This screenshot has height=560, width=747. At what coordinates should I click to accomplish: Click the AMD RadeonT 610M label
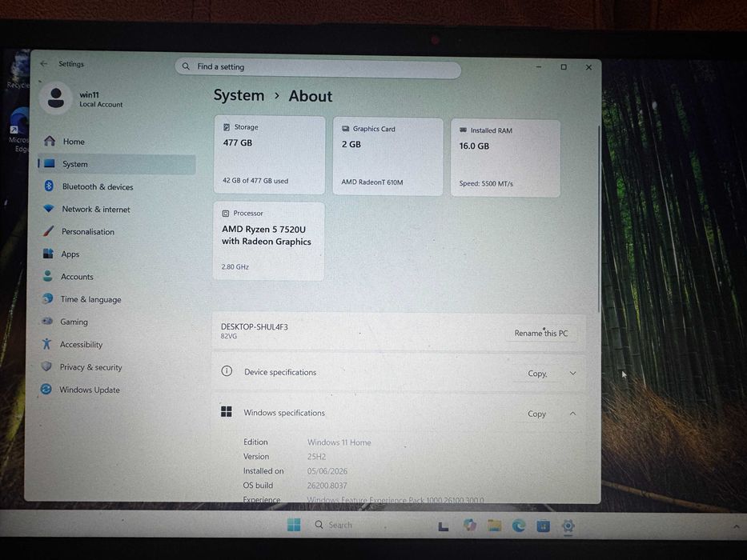[x=372, y=182]
